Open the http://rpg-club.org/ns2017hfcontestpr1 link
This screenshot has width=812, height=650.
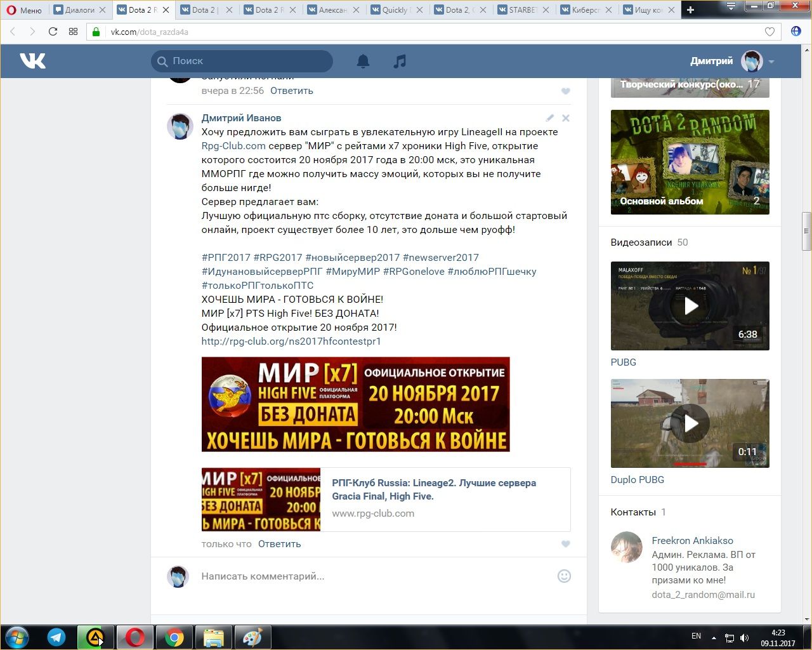coord(291,342)
